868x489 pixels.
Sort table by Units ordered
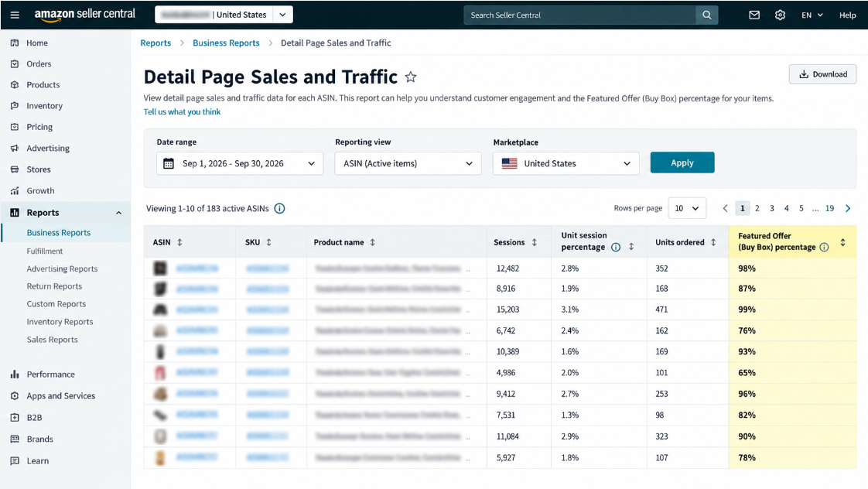pyautogui.click(x=713, y=242)
